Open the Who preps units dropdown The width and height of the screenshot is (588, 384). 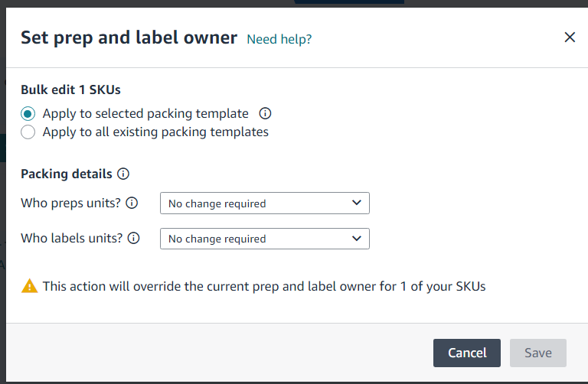point(265,203)
